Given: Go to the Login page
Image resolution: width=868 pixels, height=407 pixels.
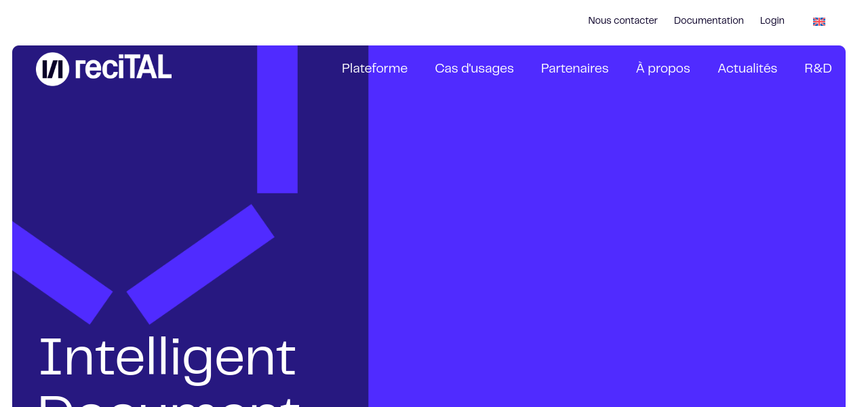Looking at the screenshot, I should click(x=772, y=21).
